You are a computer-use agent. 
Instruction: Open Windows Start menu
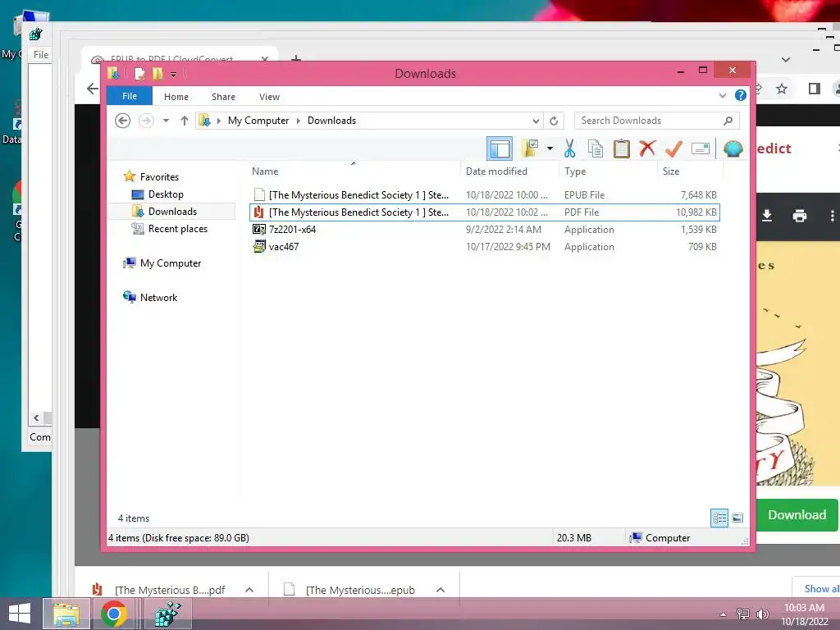click(20, 614)
